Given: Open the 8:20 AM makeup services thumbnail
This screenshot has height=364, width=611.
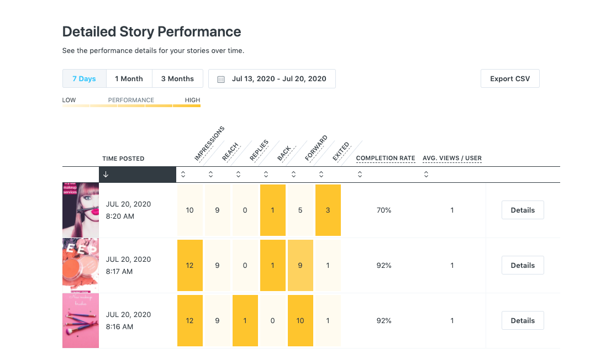Looking at the screenshot, I should (81, 210).
